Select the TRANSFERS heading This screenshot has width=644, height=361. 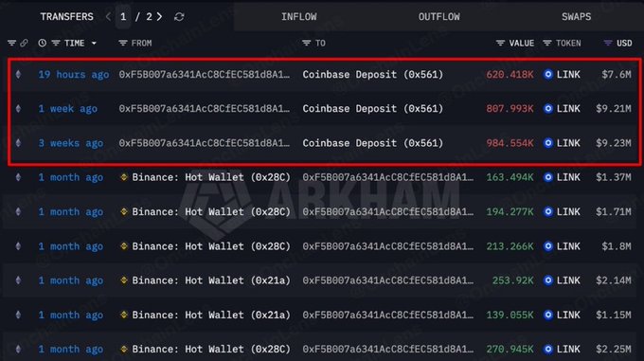66,17
